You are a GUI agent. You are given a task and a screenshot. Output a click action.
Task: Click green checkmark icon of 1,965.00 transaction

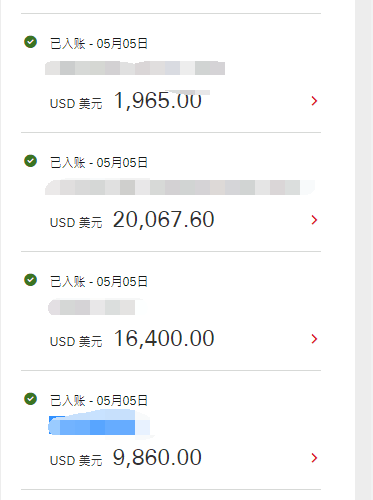point(31,42)
